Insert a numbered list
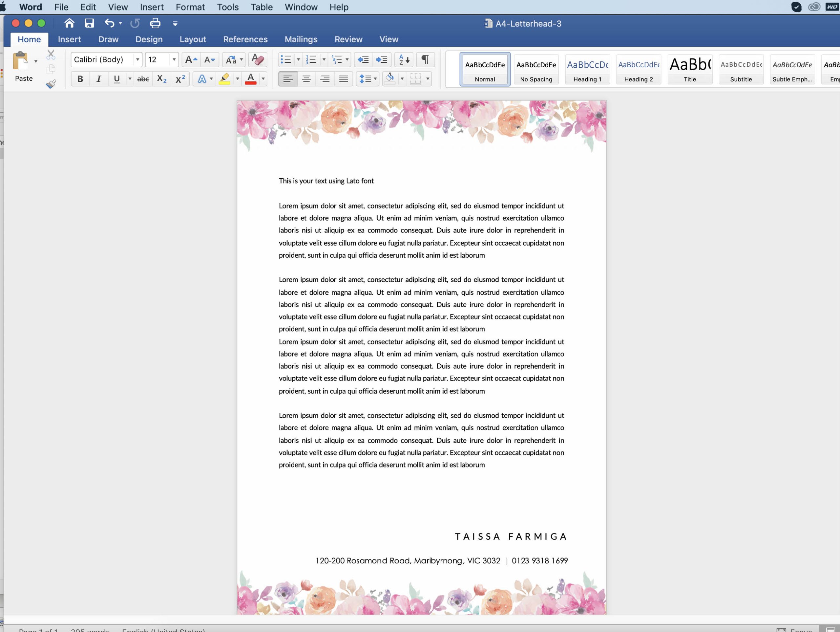The width and height of the screenshot is (840, 632). click(x=311, y=60)
